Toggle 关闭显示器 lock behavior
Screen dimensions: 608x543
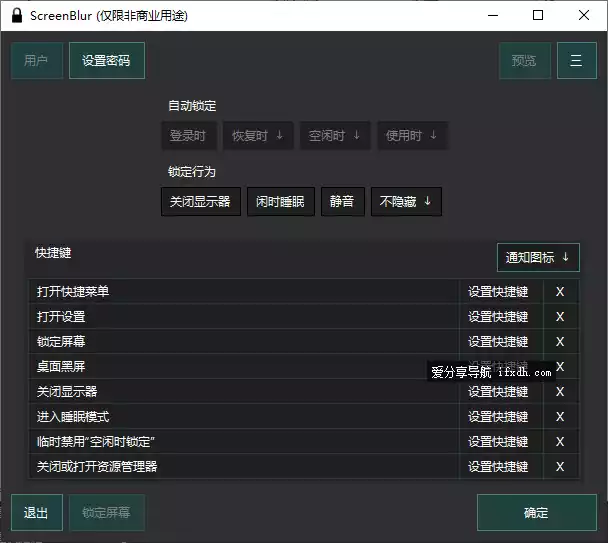(201, 201)
